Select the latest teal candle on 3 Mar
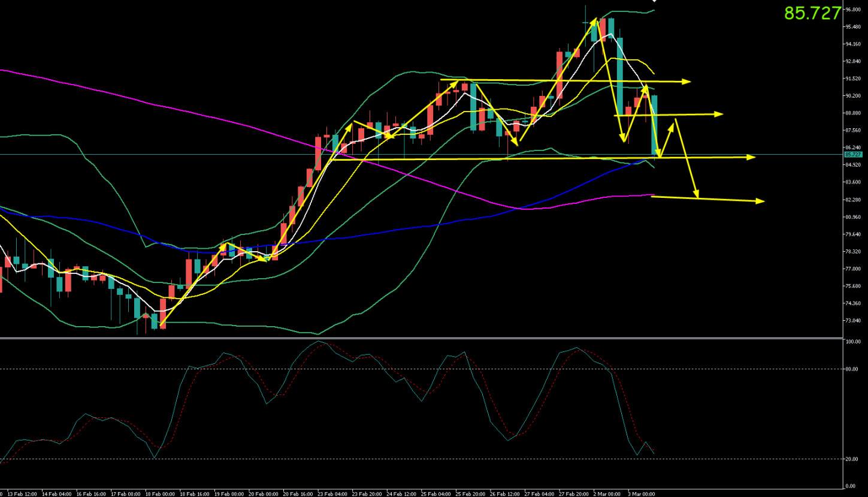This screenshot has height=497, width=868. pyautogui.click(x=655, y=125)
